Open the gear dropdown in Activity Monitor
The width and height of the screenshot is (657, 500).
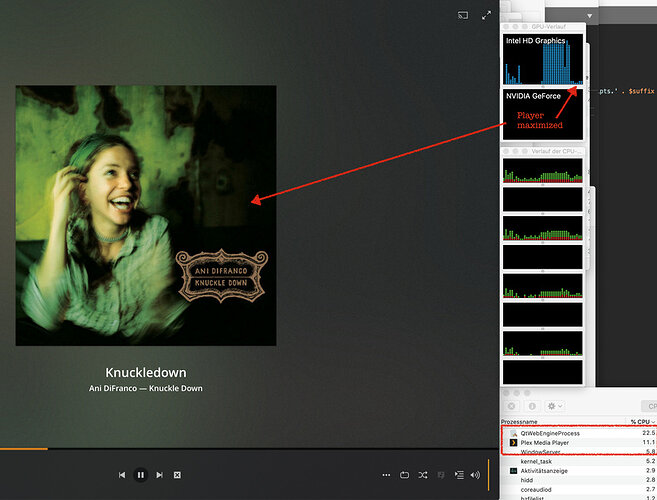(x=555, y=406)
